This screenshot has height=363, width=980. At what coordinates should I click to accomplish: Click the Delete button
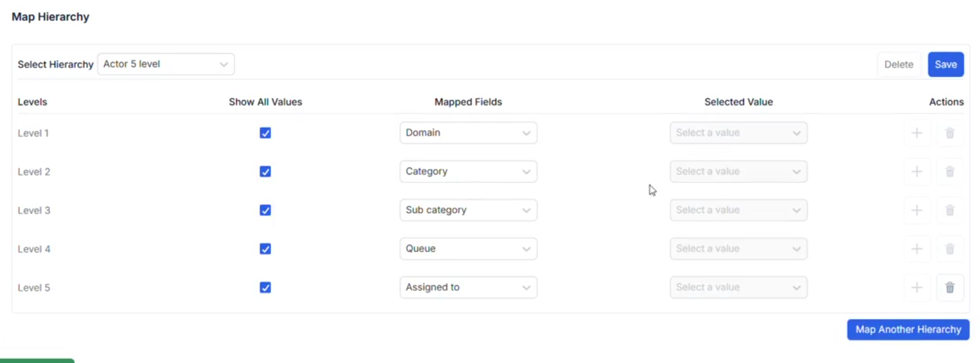(899, 64)
